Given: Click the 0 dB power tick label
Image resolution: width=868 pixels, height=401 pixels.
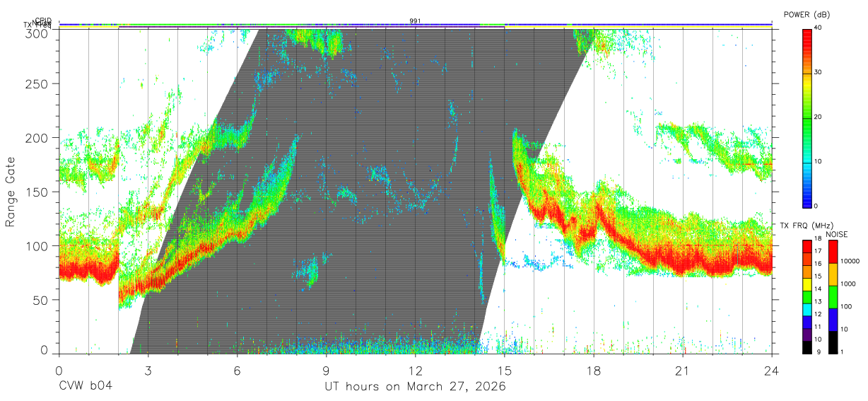Looking at the screenshot, I should pos(817,206).
